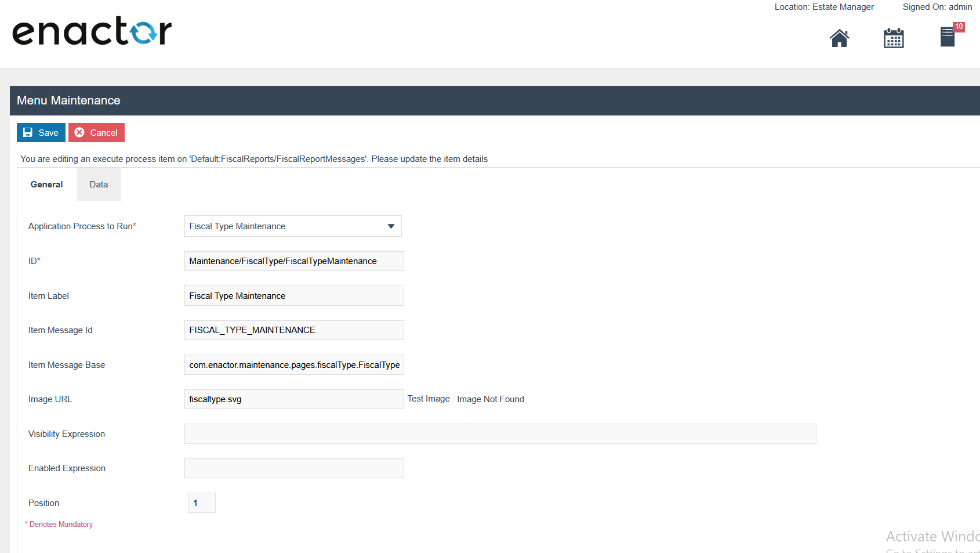Focus the ID input field
This screenshot has width=980, height=553.
pyautogui.click(x=294, y=261)
